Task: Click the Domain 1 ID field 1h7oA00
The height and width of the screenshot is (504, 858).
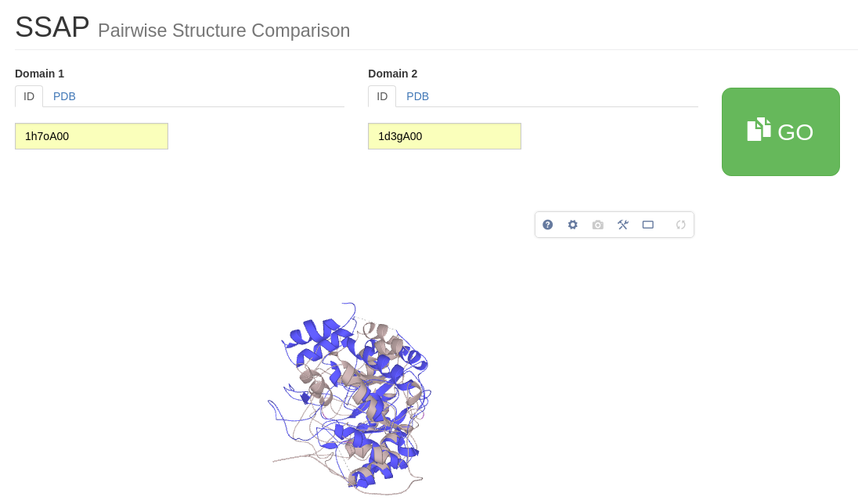Action: click(92, 136)
